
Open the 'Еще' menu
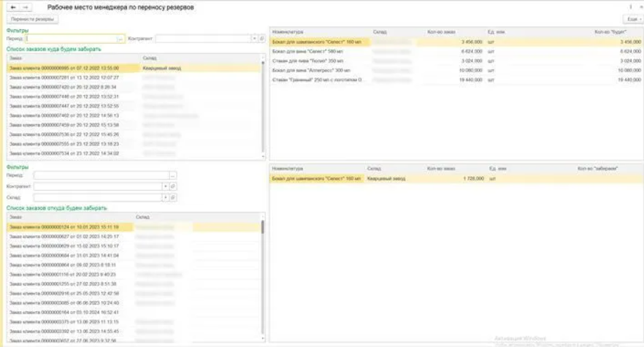pos(633,19)
